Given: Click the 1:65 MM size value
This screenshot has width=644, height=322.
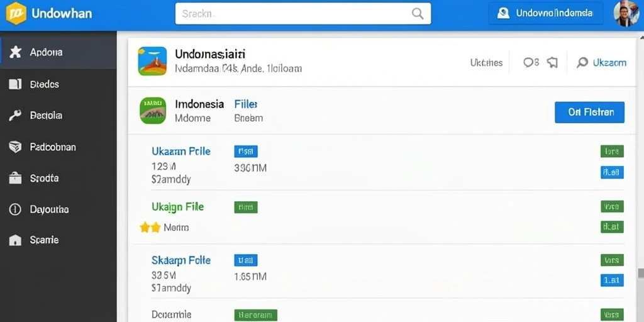Looking at the screenshot, I should tap(250, 277).
